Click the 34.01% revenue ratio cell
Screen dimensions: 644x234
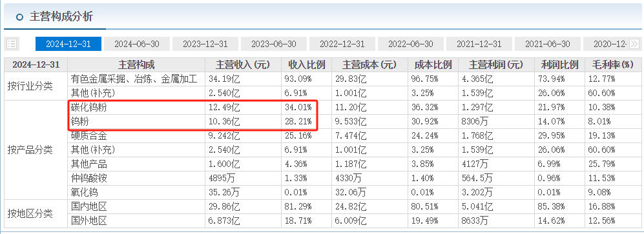pos(298,108)
